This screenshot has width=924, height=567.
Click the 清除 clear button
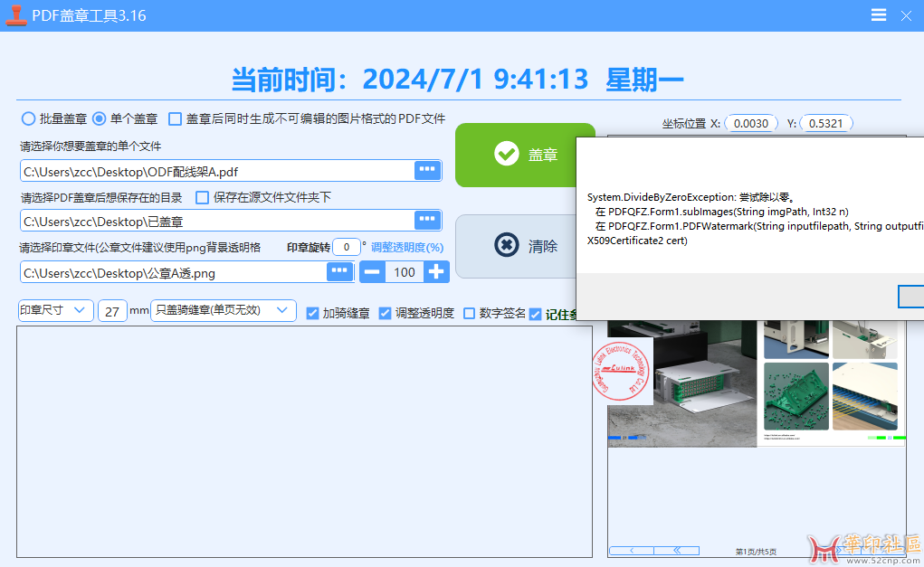click(516, 246)
